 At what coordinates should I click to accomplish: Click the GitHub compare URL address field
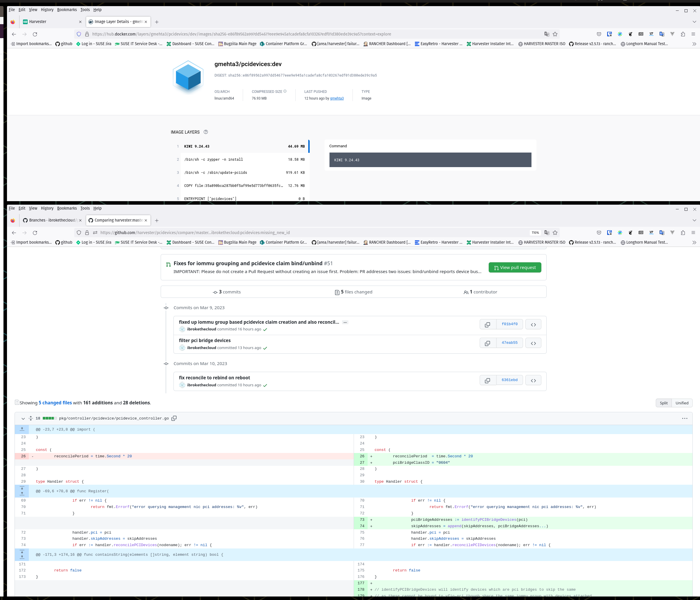[304, 233]
